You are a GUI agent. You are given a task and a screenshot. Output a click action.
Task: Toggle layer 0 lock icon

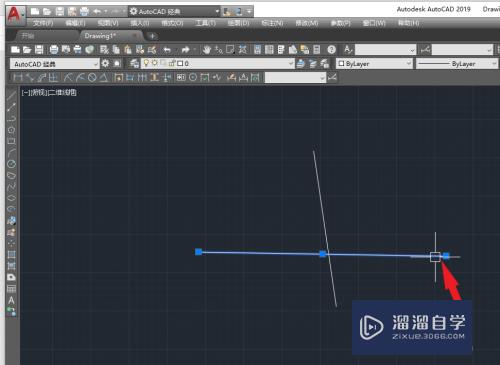coord(172,63)
